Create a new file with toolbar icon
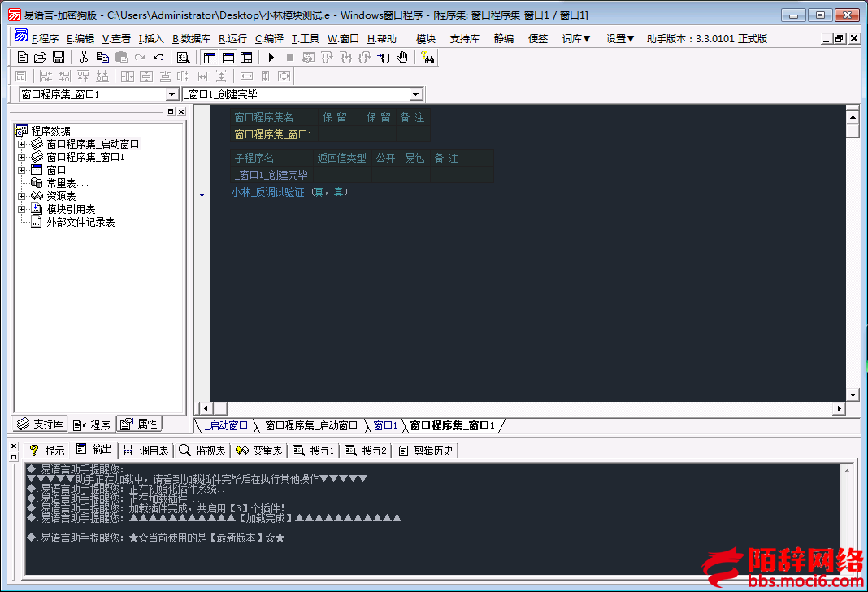The width and height of the screenshot is (868, 592). (22, 57)
